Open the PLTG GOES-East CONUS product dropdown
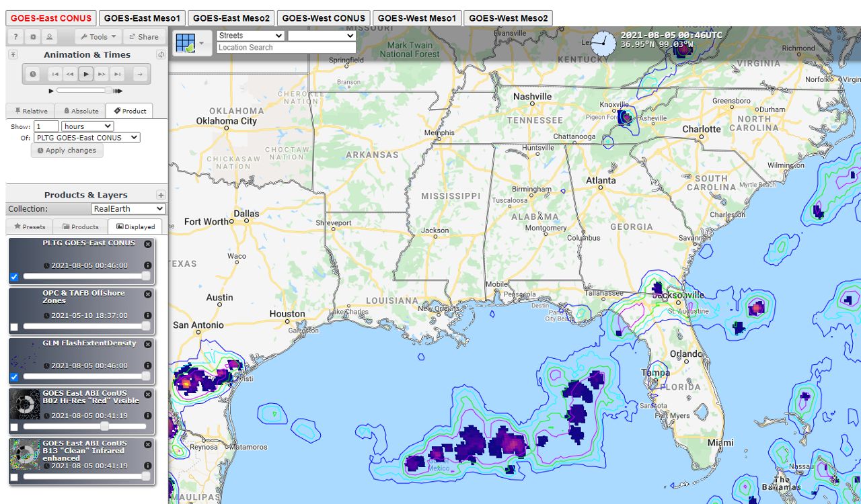 click(87, 138)
